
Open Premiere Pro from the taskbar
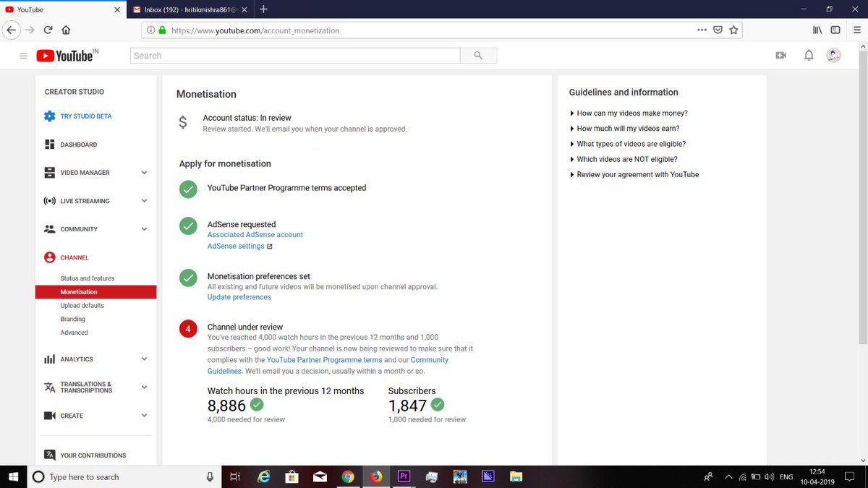pyautogui.click(x=404, y=476)
